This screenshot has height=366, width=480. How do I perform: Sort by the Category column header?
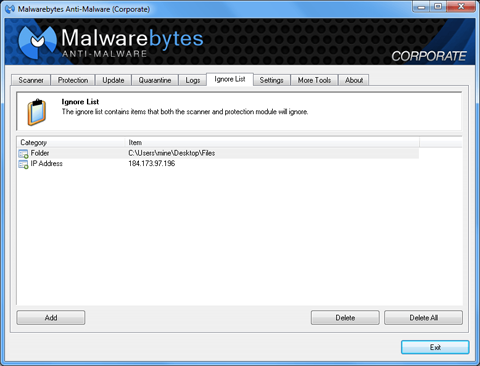click(x=71, y=142)
